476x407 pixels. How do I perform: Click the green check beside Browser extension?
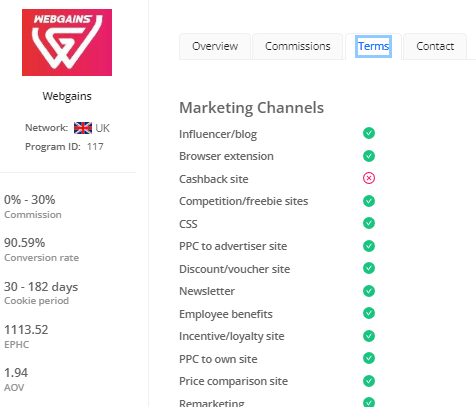click(x=369, y=156)
